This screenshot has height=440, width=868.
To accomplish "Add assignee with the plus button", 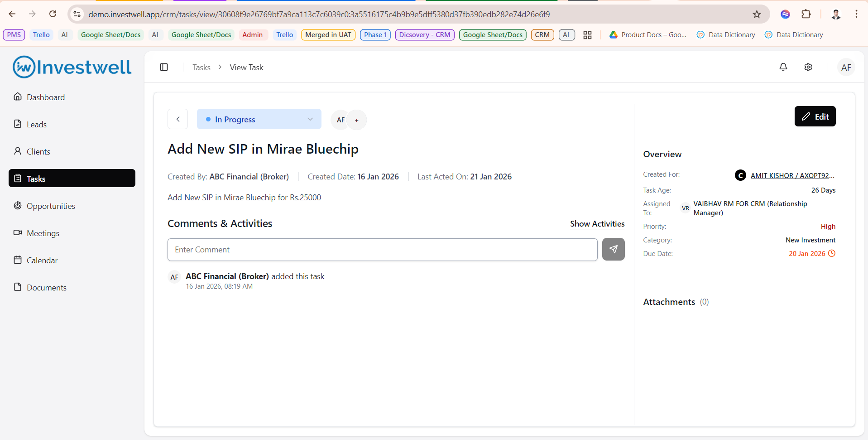I will click(x=357, y=120).
